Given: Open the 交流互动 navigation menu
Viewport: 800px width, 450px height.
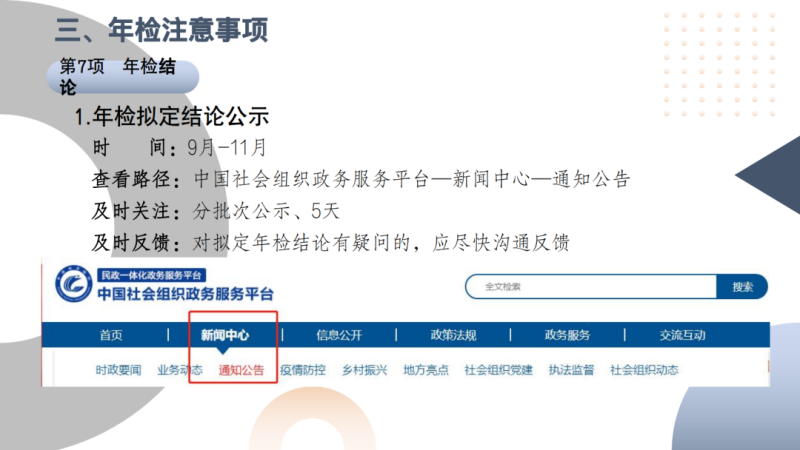Looking at the screenshot, I should click(x=682, y=335).
